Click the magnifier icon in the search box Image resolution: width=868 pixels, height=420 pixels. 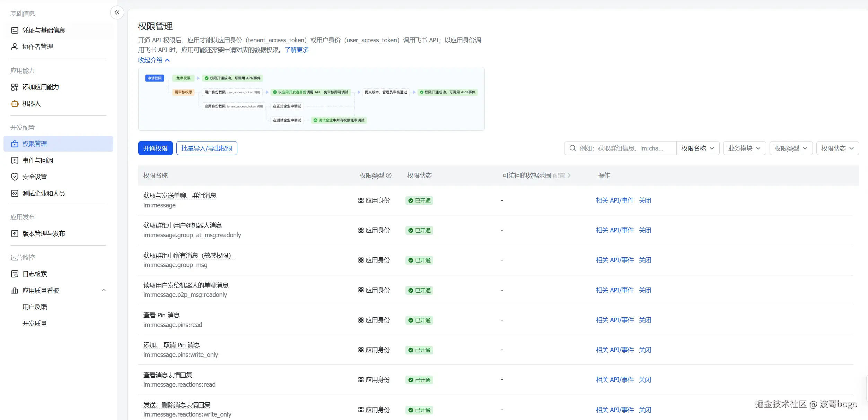[573, 148]
